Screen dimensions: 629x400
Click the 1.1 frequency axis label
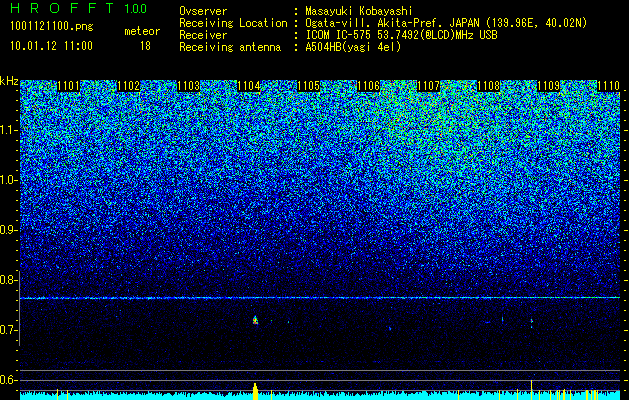coord(8,130)
